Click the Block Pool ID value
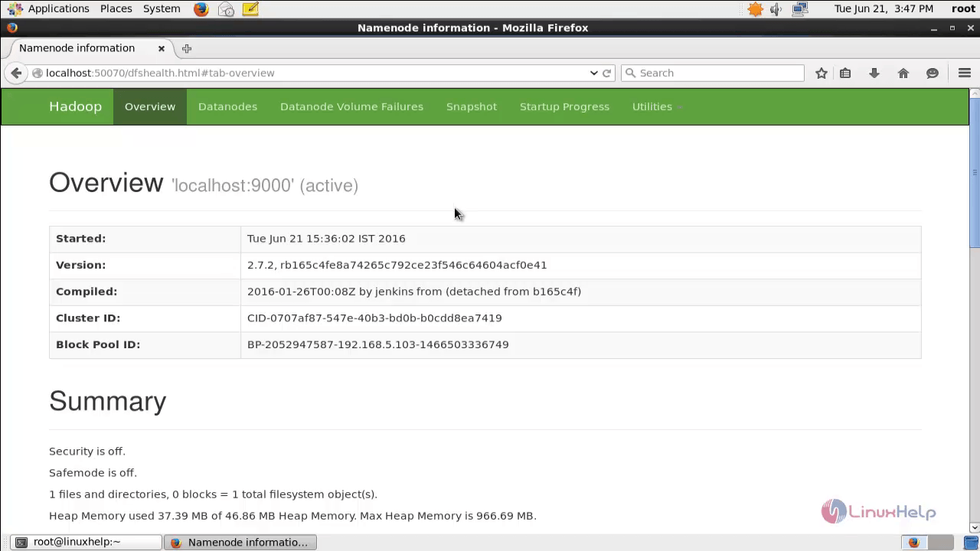Image resolution: width=980 pixels, height=551 pixels. click(x=378, y=344)
